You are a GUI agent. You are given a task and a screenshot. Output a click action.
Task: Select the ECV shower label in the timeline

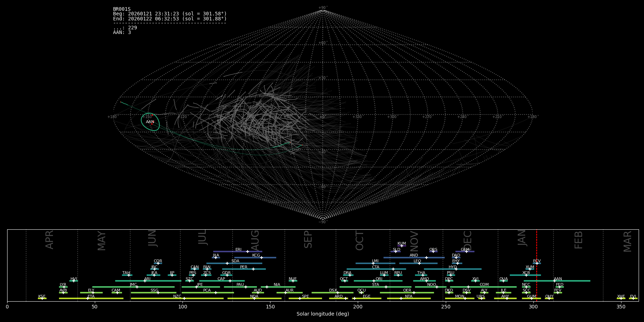[x=537, y=261]
